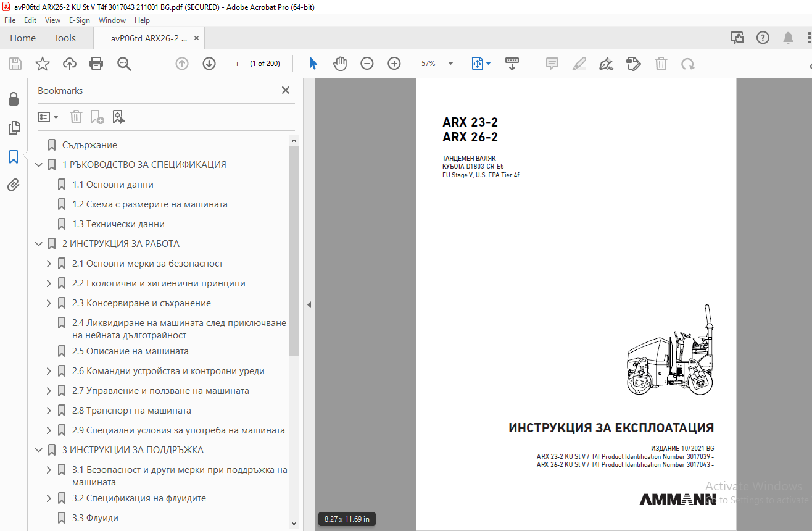Click the trash delete icon in the toolbar
This screenshot has width=812, height=531.
point(661,64)
